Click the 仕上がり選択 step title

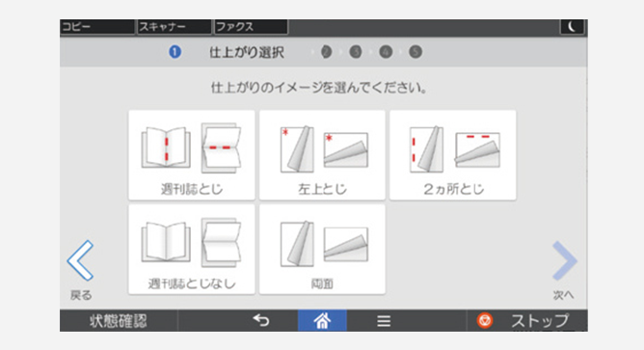click(x=247, y=53)
